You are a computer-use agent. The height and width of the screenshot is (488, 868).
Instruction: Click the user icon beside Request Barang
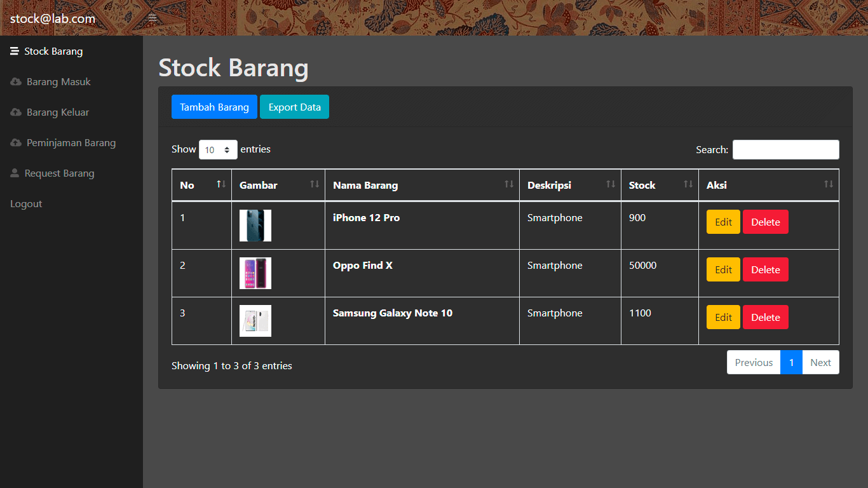click(x=15, y=173)
